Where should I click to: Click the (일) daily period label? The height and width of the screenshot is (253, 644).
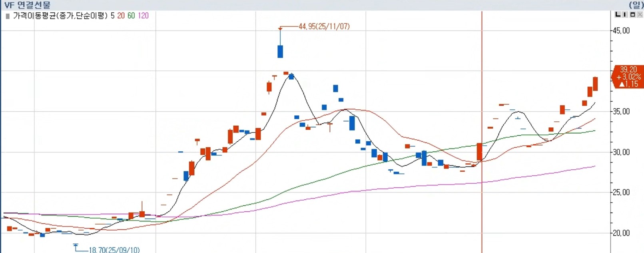coord(636,5)
